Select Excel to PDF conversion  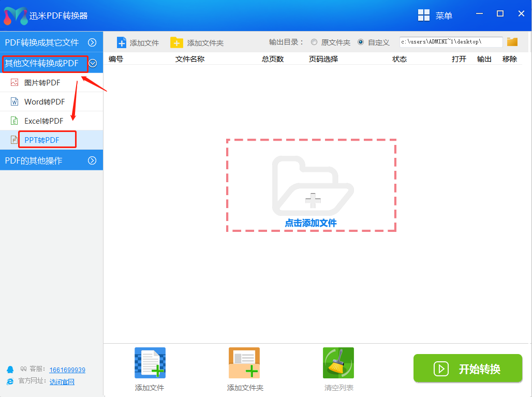[x=43, y=121]
